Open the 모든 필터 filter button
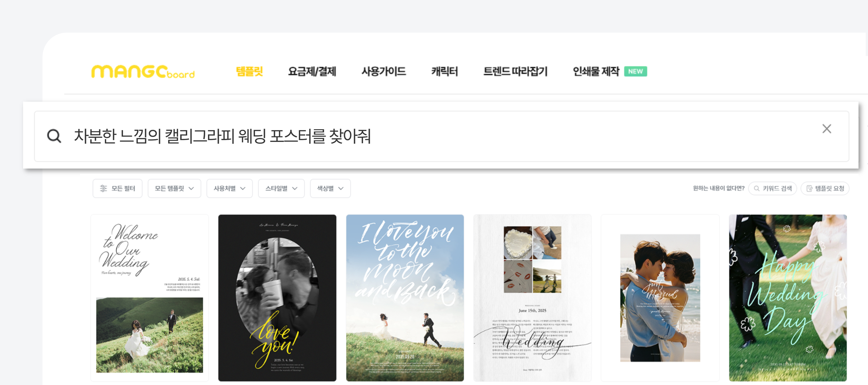This screenshot has width=868, height=385. tap(118, 188)
